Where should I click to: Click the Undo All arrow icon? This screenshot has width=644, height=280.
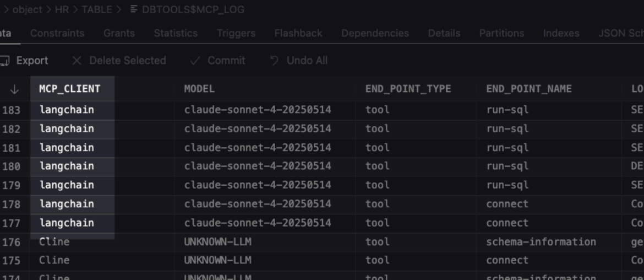[274, 61]
